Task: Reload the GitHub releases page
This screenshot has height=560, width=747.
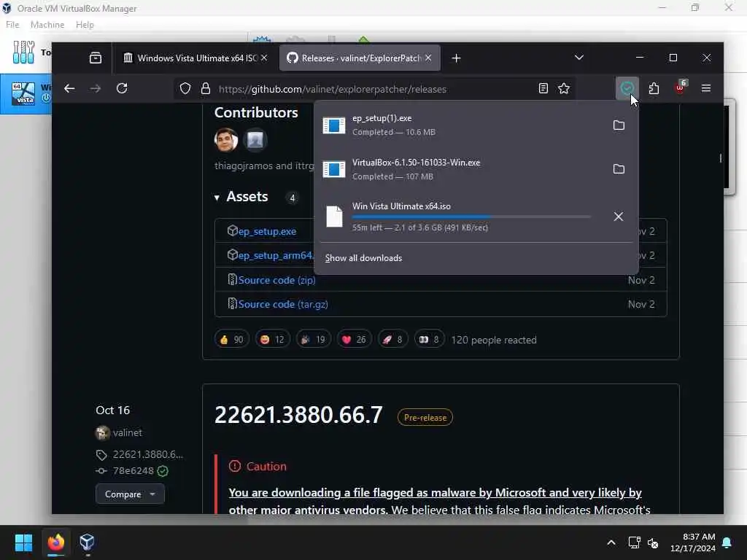Action: coord(122,88)
